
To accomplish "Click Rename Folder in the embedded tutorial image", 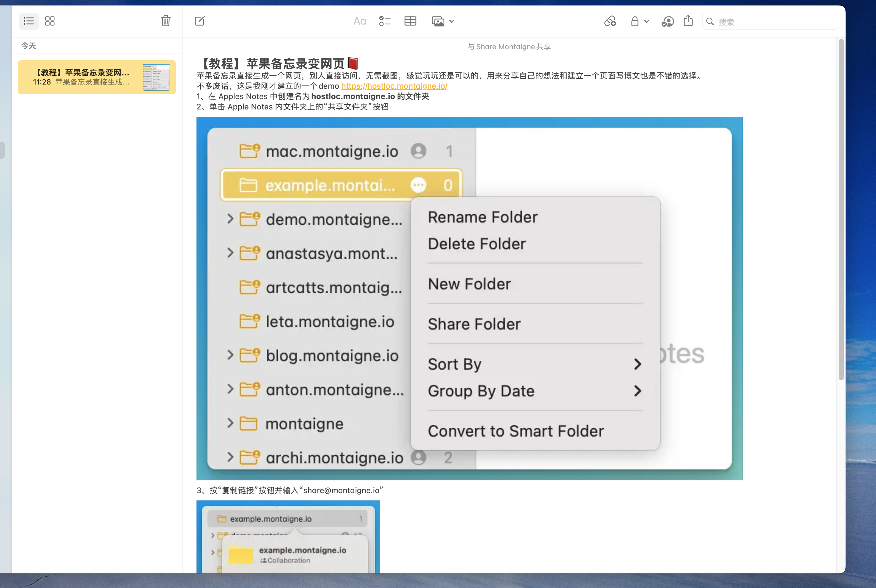I will point(483,217).
